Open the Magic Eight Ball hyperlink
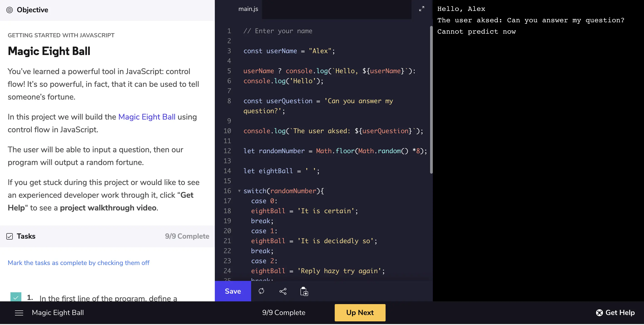This screenshot has width=644, height=325. click(x=147, y=117)
